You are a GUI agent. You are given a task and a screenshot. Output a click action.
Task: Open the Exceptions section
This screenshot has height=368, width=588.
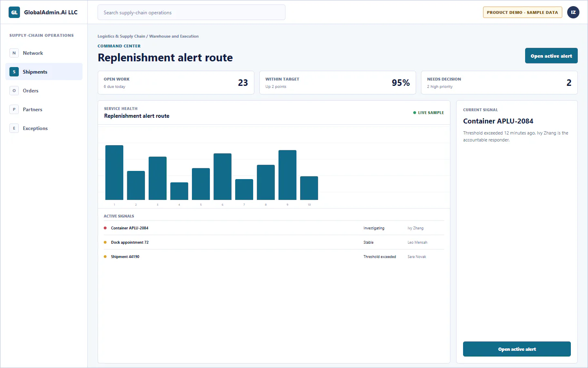(44, 128)
